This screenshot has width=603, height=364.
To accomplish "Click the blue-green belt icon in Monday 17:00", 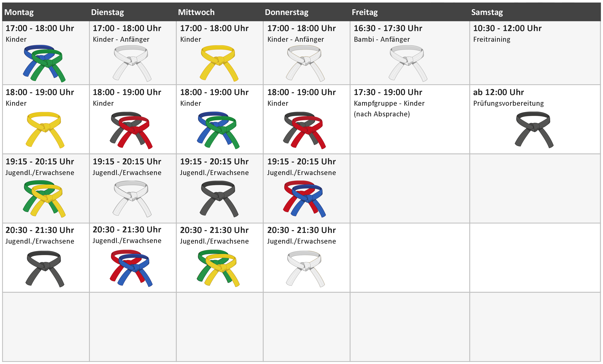I will [x=44, y=63].
